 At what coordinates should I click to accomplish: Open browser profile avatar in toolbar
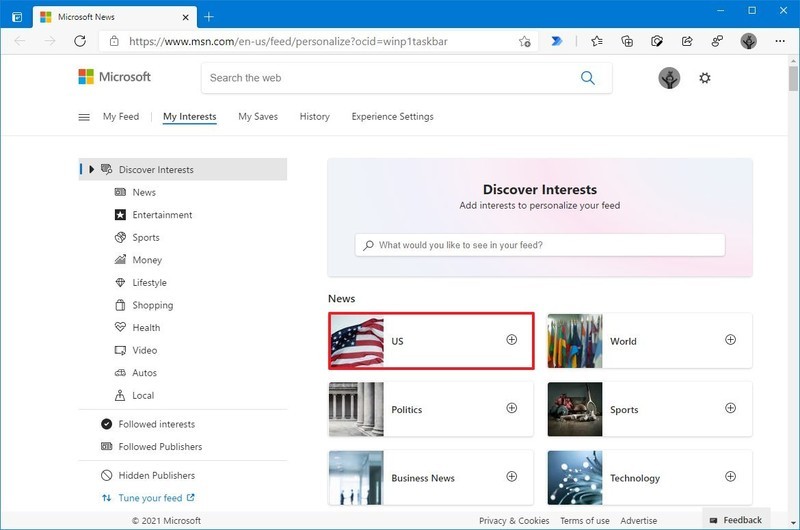click(x=748, y=41)
